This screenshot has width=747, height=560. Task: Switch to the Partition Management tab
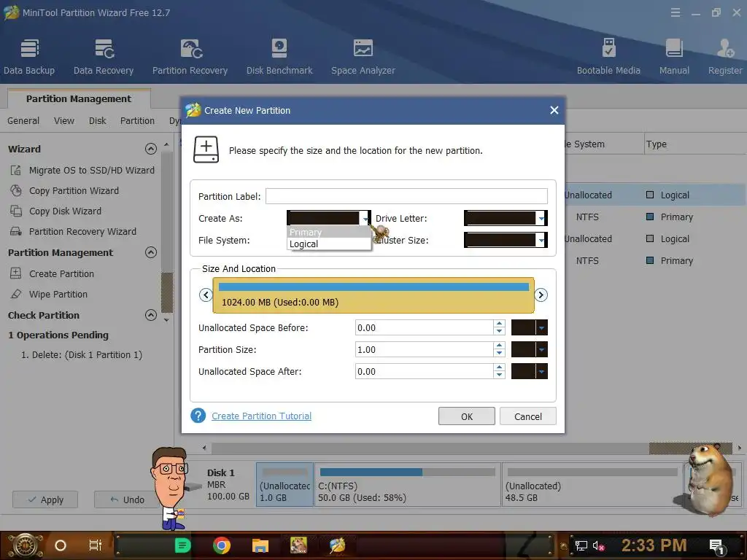coord(79,98)
